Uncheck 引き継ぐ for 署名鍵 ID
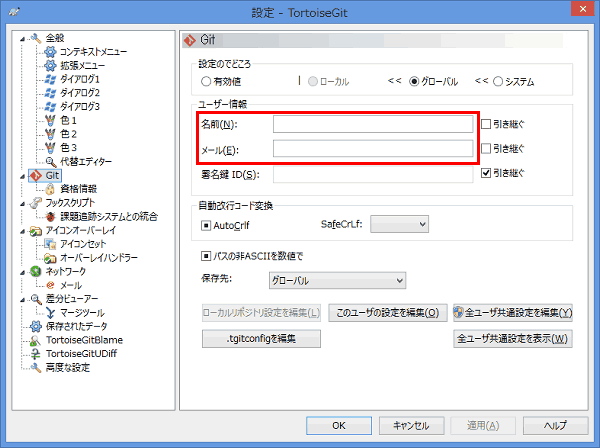This screenshot has width=600, height=448. tap(486, 173)
